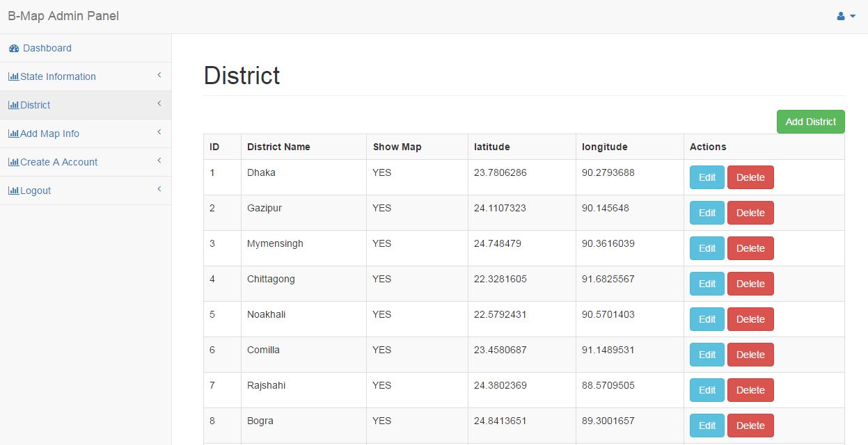Open the user account dropdown icon

(x=846, y=16)
